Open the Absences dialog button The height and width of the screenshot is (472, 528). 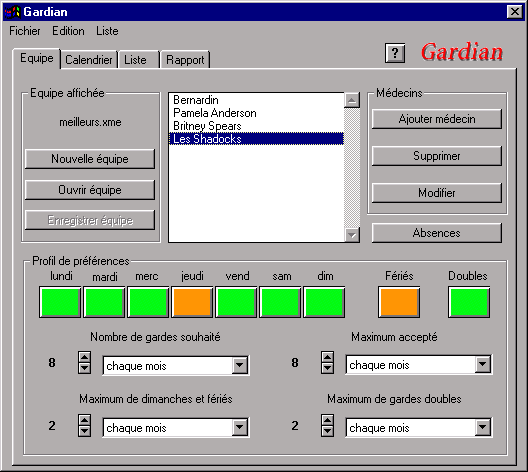437,233
